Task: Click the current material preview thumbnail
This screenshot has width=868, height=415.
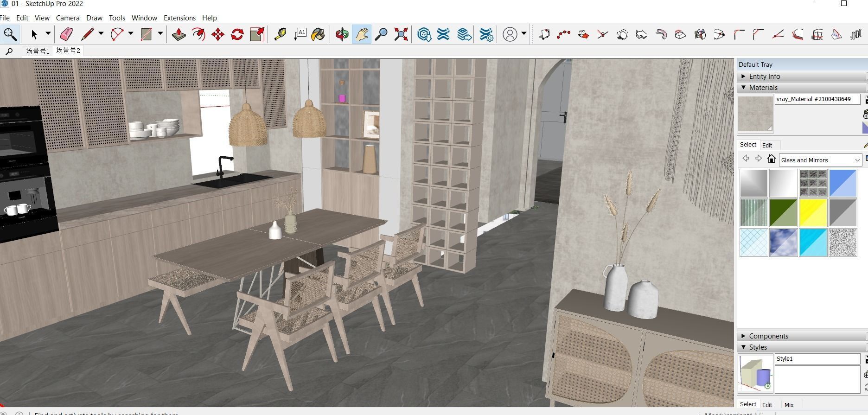Action: tap(755, 113)
